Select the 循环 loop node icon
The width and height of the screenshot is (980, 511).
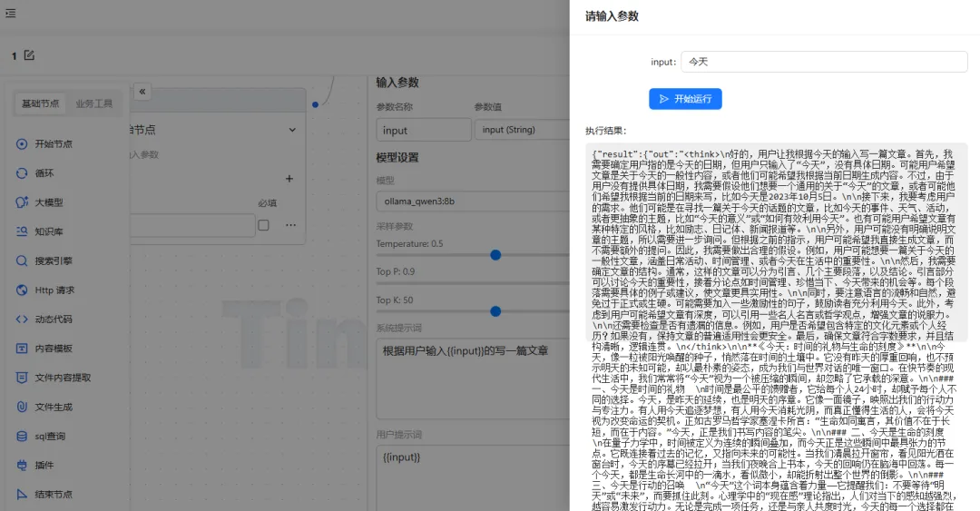click(x=22, y=172)
